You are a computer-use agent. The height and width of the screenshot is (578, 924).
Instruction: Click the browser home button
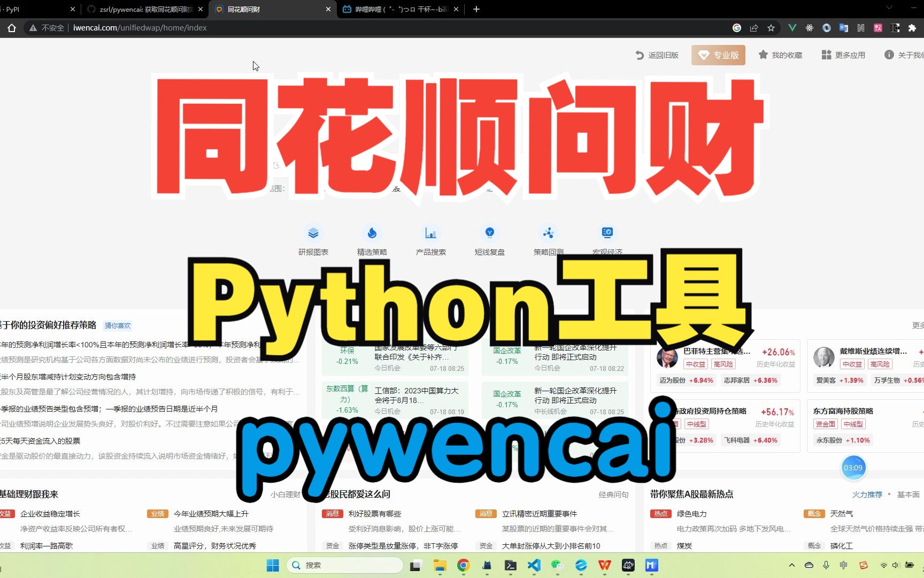pyautogui.click(x=12, y=28)
